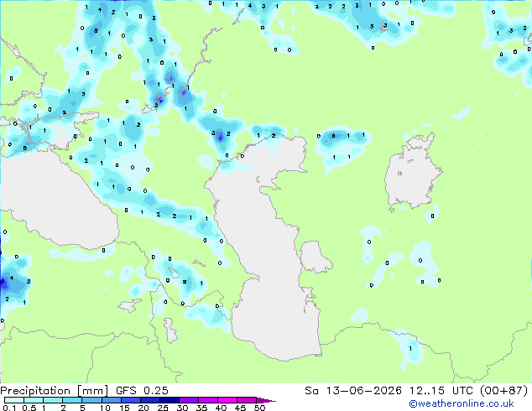The width and height of the screenshot is (532, 411).
Task: Click the "UTC" timezone label
Action: click(x=462, y=390)
